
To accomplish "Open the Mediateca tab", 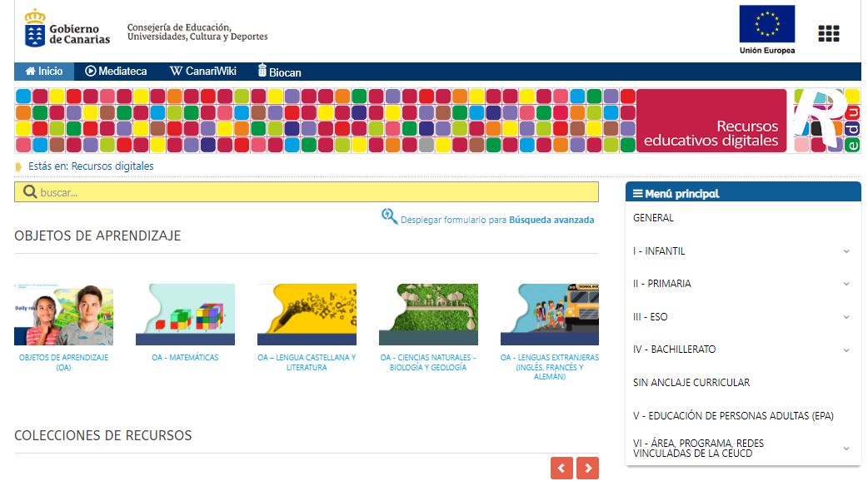I will click(116, 72).
